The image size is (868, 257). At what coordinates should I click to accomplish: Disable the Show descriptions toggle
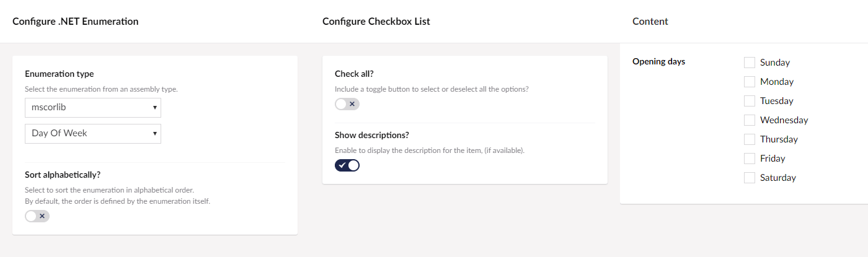(x=347, y=165)
